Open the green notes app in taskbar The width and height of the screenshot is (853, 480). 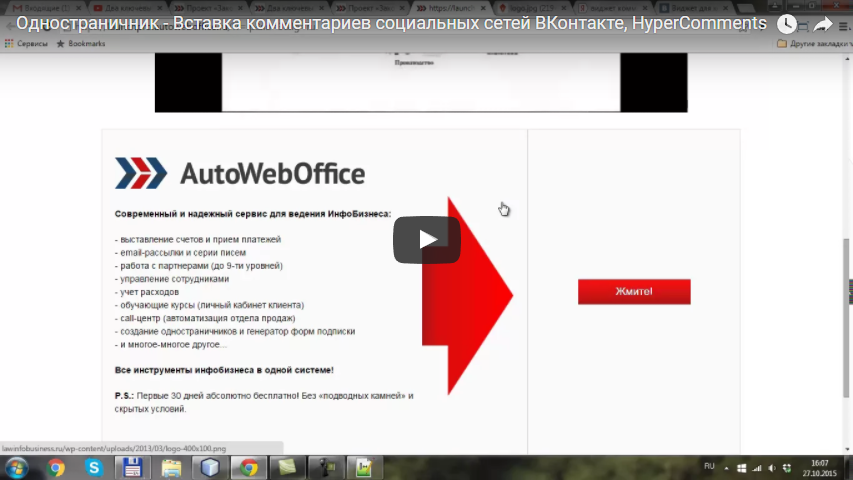pos(287,468)
